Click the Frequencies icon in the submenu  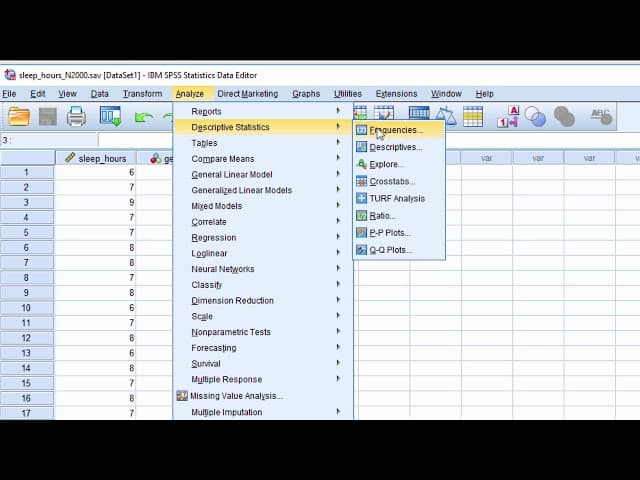pyautogui.click(x=361, y=130)
